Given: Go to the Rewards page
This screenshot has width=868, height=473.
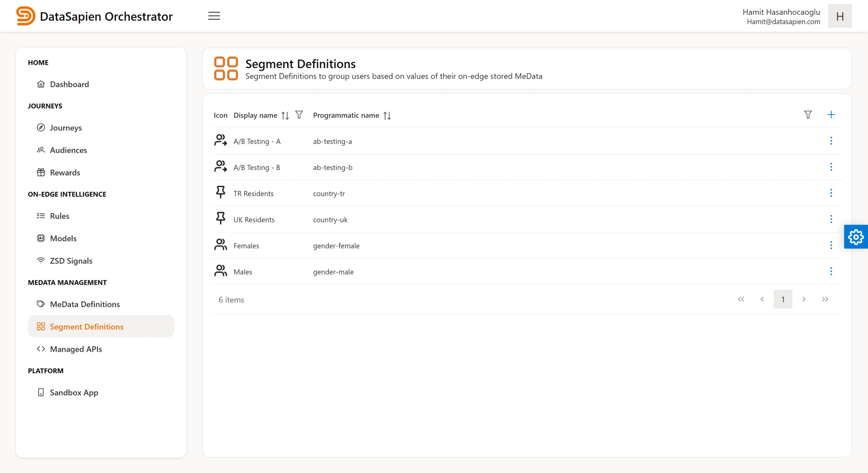Looking at the screenshot, I should [x=64, y=172].
